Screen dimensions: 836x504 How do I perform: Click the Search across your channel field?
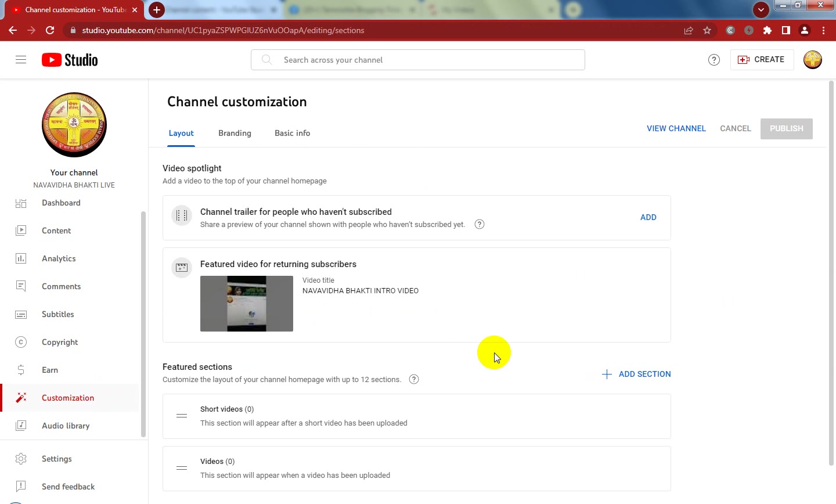coord(418,60)
